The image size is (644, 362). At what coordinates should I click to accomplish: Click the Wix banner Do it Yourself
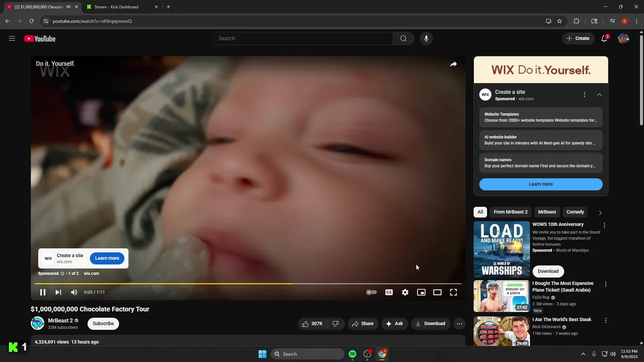pos(541,69)
